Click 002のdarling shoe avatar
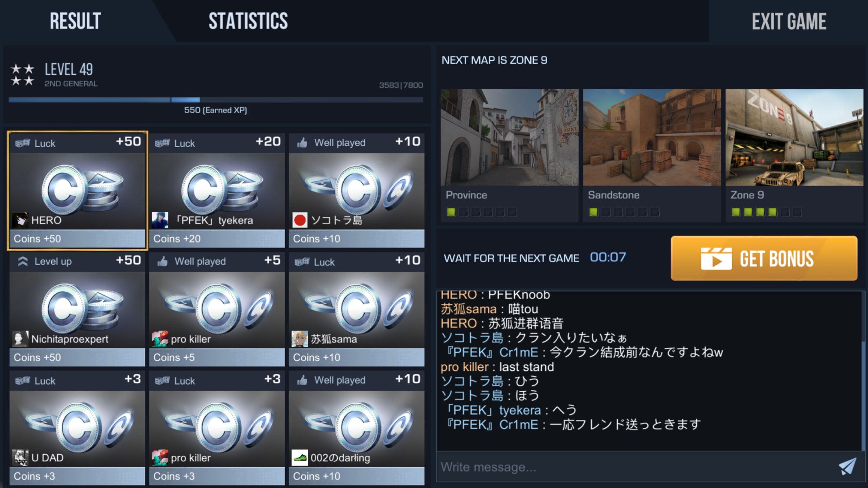Image resolution: width=868 pixels, height=488 pixels. tap(299, 458)
